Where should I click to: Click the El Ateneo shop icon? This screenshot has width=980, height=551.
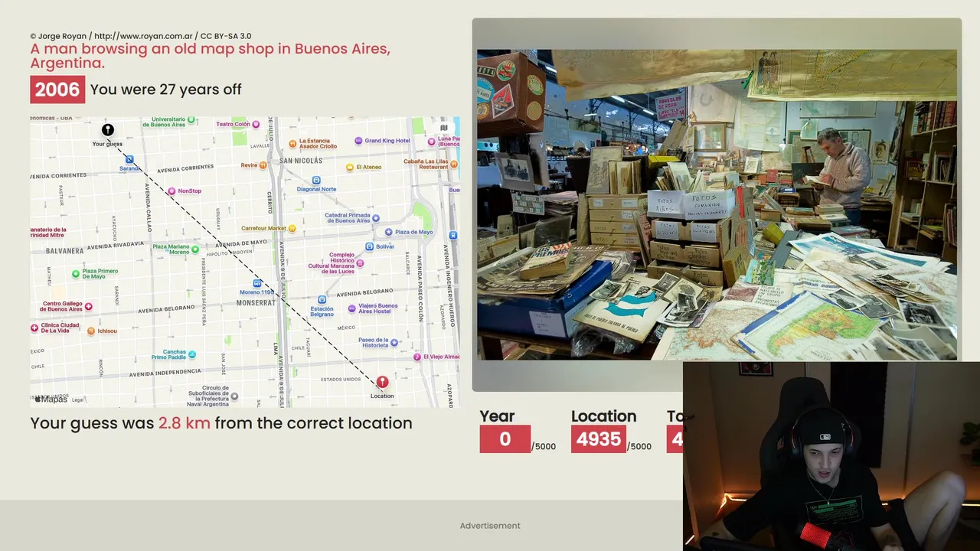point(350,167)
